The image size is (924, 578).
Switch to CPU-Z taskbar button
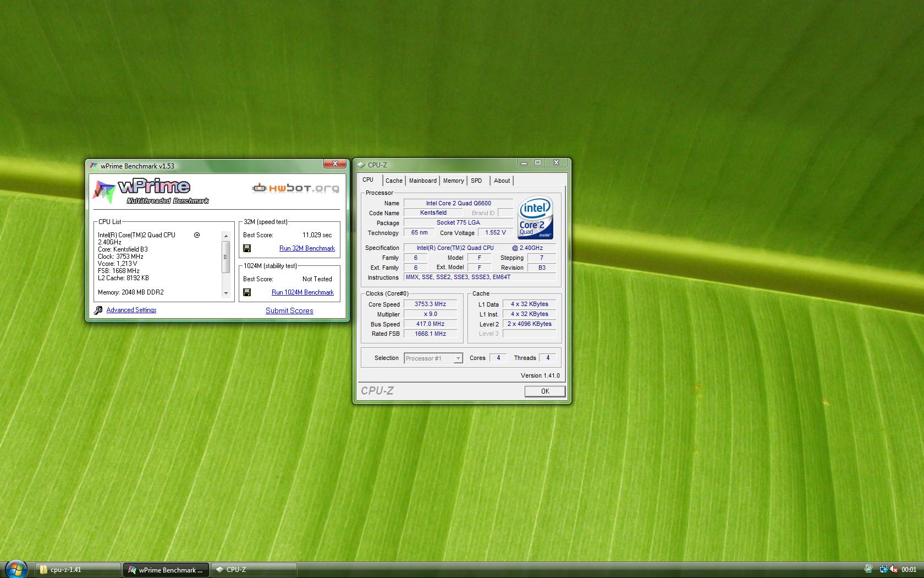(x=254, y=570)
